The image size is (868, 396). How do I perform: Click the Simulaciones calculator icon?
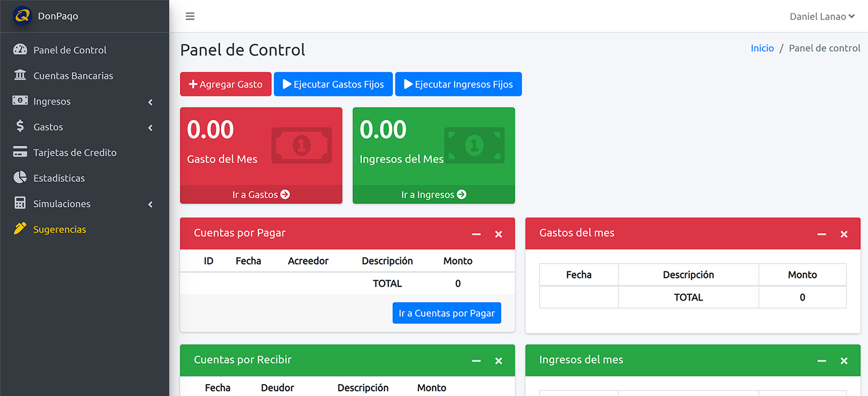pyautogui.click(x=20, y=203)
